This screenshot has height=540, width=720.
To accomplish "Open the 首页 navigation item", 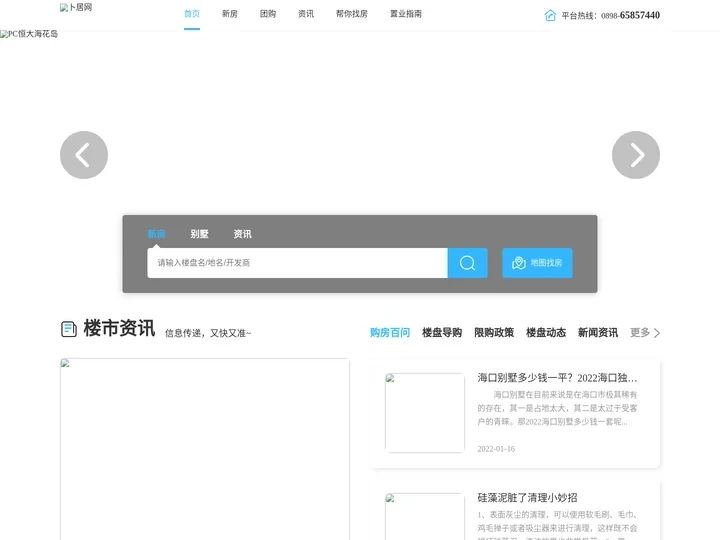I will (x=192, y=14).
